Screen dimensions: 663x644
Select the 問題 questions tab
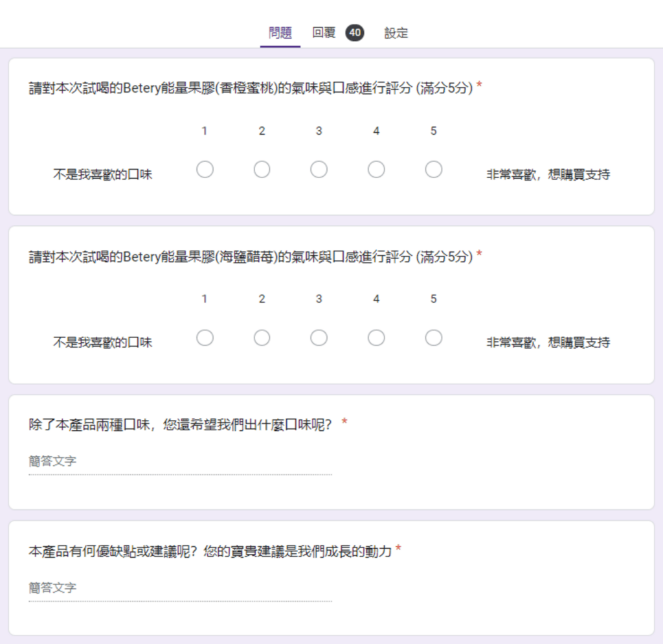280,33
